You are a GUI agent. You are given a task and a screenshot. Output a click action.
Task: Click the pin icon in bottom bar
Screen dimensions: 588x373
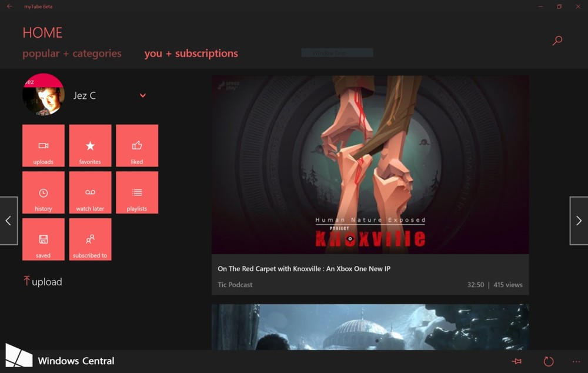point(517,361)
